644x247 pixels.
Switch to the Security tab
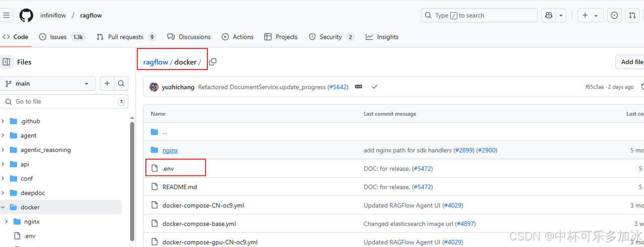pos(332,37)
